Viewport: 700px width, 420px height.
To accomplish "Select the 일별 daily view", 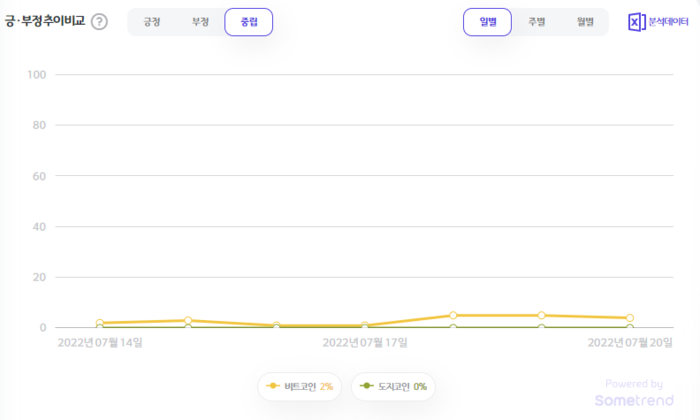I will (487, 22).
